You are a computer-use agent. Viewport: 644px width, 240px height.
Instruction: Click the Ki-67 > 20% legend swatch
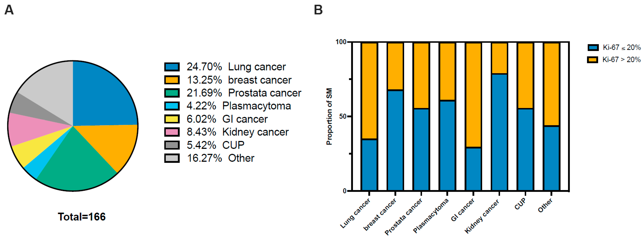tap(592, 60)
